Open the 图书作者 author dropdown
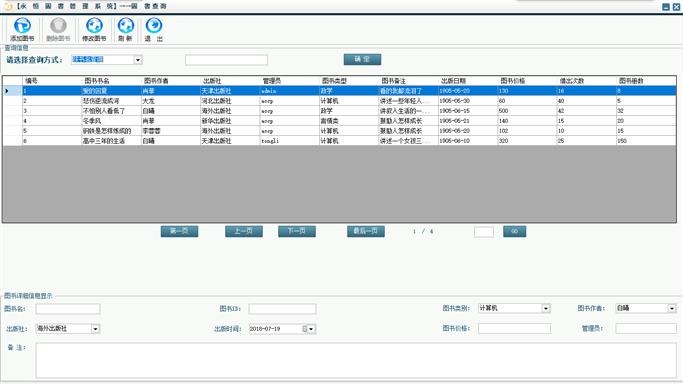 (672, 308)
